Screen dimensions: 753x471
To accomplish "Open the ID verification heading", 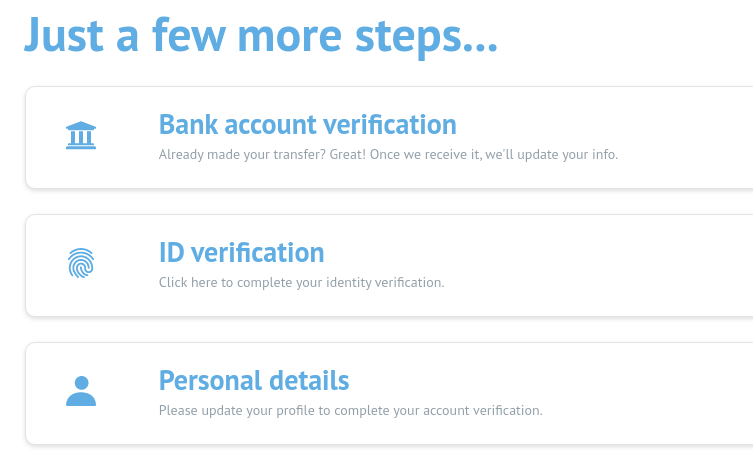I will tap(241, 253).
